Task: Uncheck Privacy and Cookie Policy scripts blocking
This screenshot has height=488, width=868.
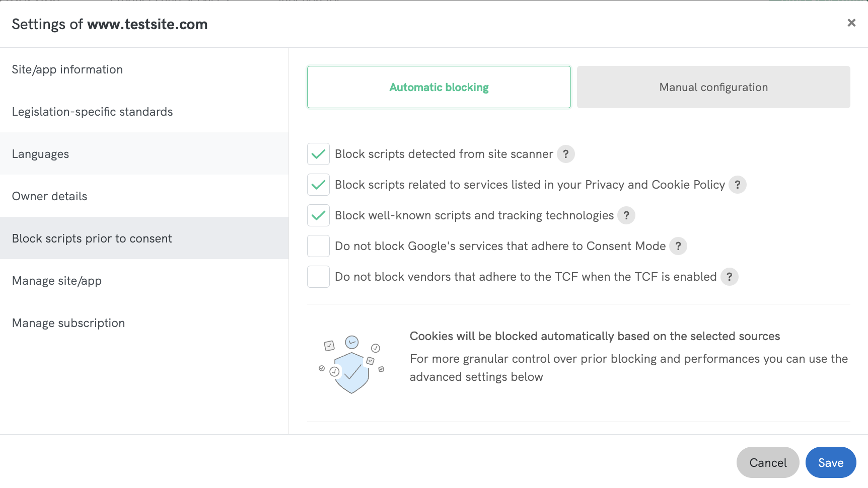Action: 318,185
